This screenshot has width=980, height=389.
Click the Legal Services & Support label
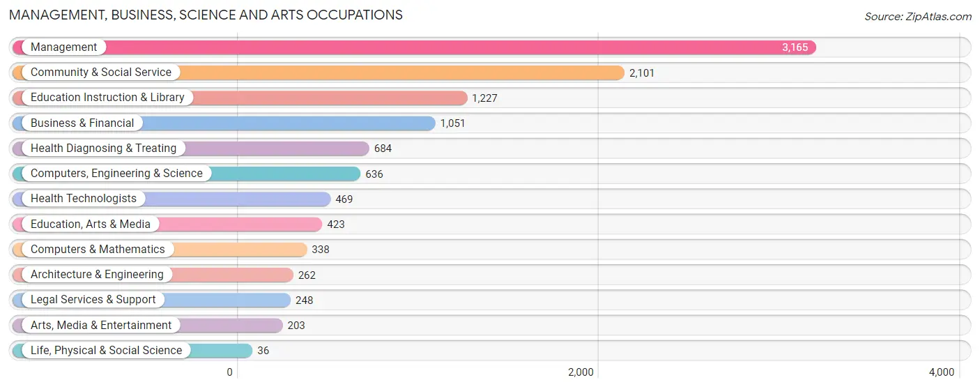tap(93, 300)
